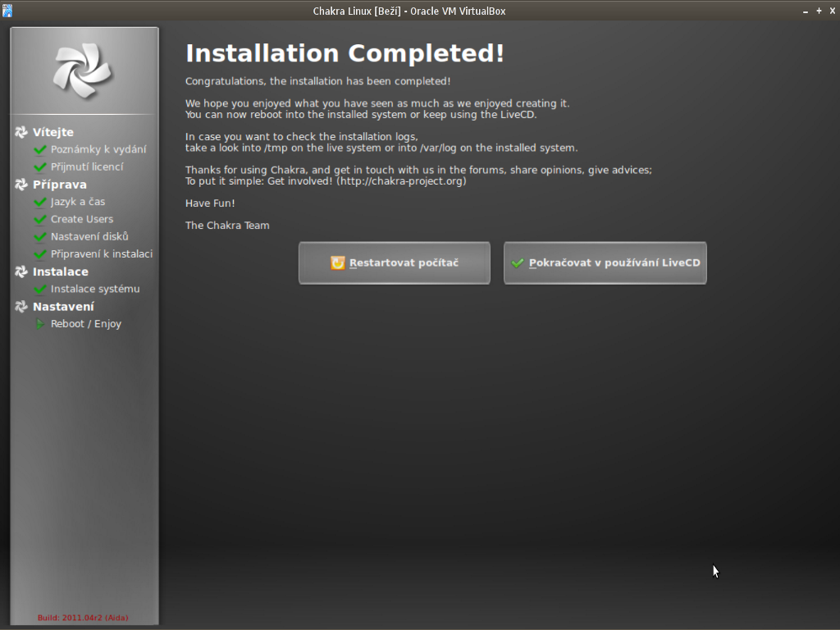Click the VirtualBox window title text
Viewport: 840px width, 630px height.
409,11
